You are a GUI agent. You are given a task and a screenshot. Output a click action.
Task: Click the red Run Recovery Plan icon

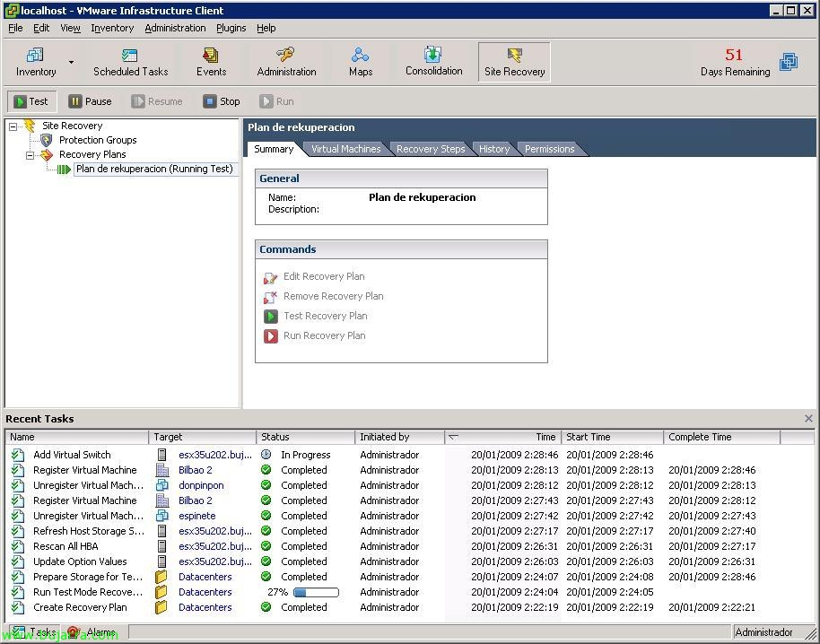pyautogui.click(x=270, y=336)
